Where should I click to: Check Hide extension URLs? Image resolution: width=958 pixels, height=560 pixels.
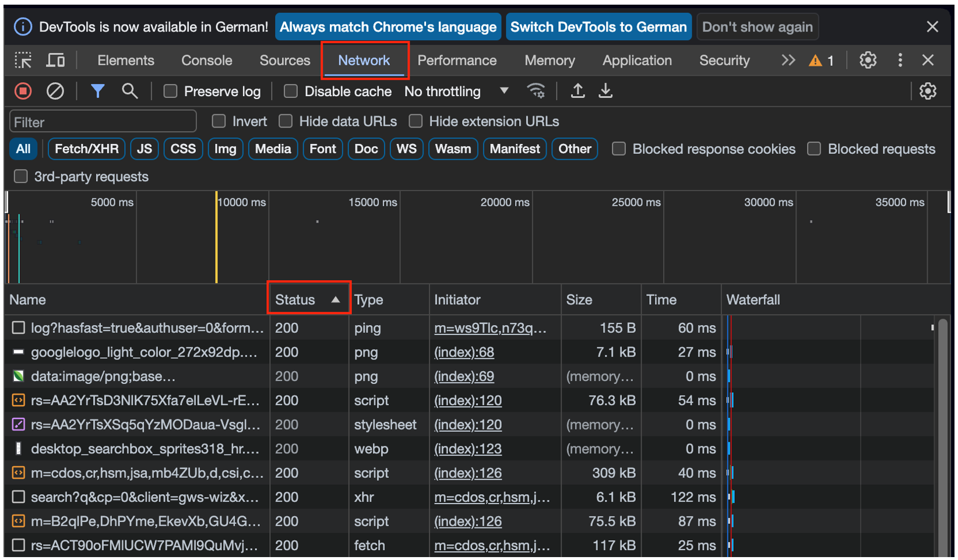pos(415,121)
